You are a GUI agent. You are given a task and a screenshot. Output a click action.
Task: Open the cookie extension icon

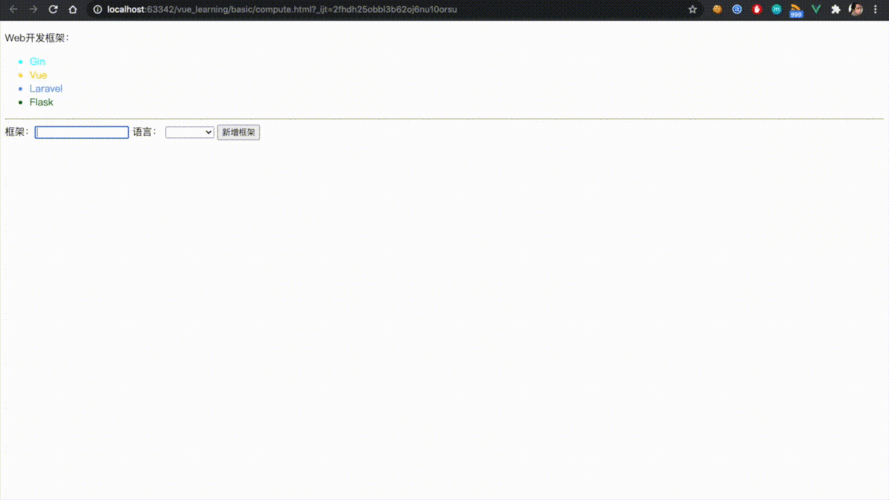click(717, 9)
